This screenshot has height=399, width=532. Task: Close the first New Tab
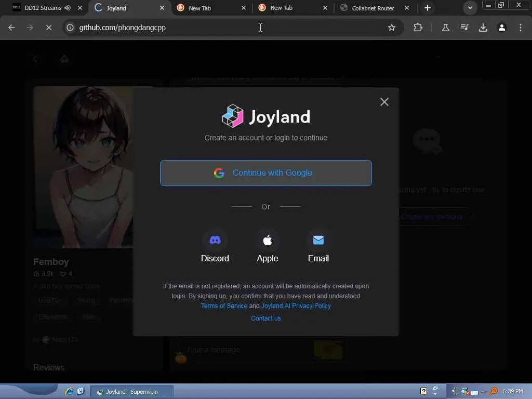coord(243,8)
